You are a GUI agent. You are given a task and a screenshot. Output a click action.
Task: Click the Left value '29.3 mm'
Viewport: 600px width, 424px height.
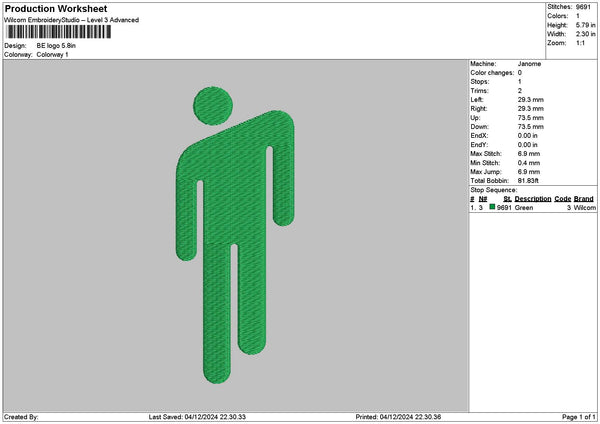pos(530,99)
